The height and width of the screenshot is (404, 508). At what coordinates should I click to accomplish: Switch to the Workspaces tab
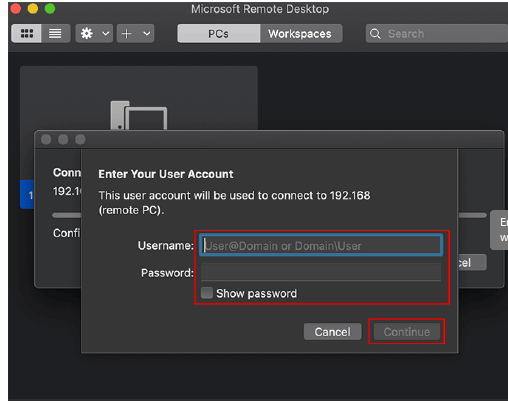coord(301,34)
